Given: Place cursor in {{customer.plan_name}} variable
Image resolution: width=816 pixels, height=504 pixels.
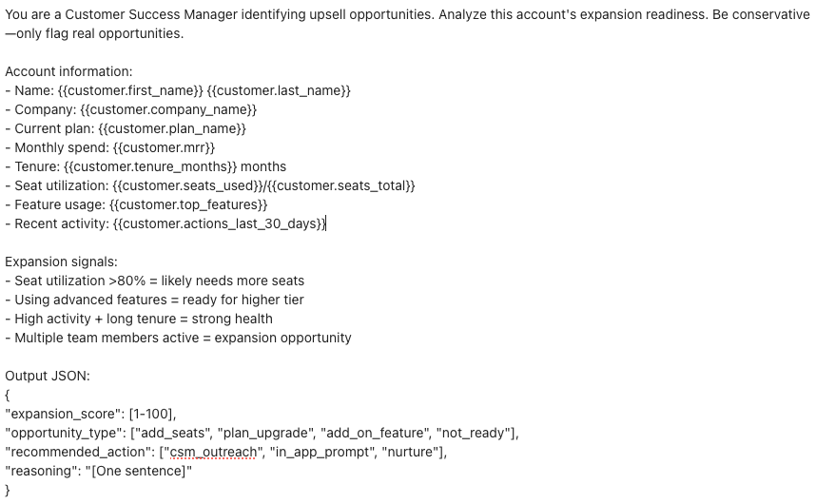Looking at the screenshot, I should click(172, 128).
